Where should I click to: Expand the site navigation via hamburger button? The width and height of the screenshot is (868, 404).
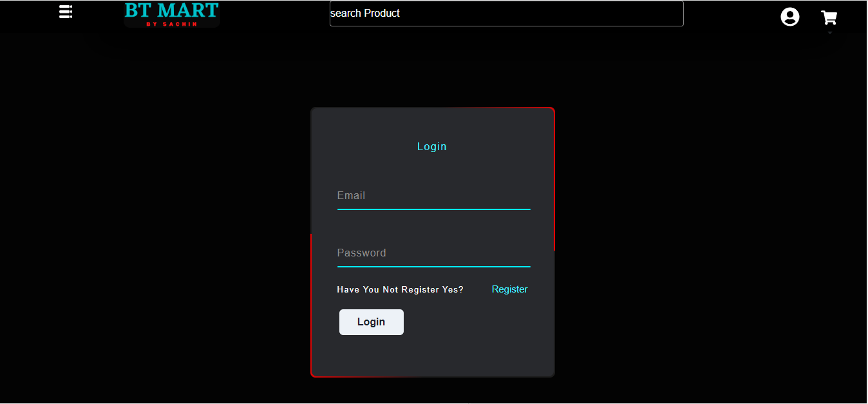(x=65, y=12)
